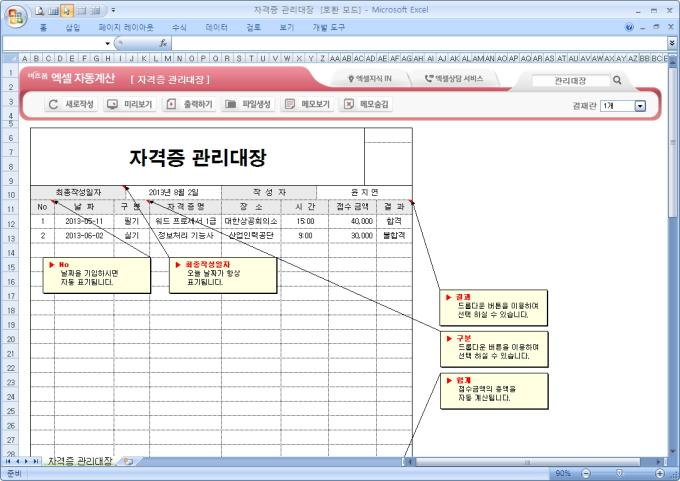Image resolution: width=680 pixels, height=481 pixels.
Task: Click the search magnifier icon
Action: 617,80
